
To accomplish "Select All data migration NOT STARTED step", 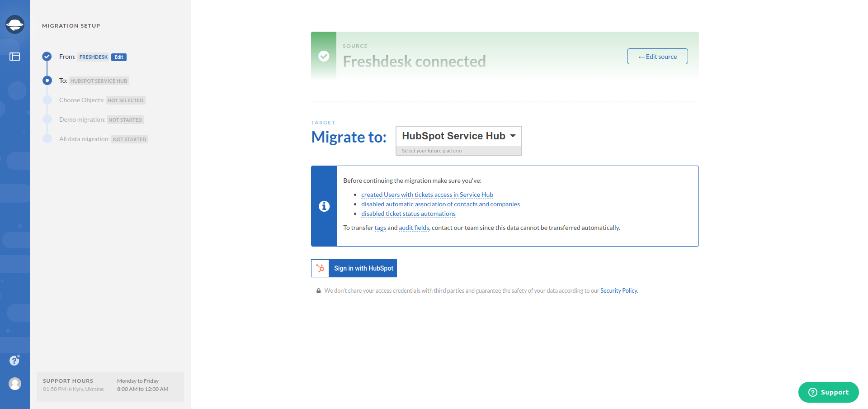I will tap(104, 139).
